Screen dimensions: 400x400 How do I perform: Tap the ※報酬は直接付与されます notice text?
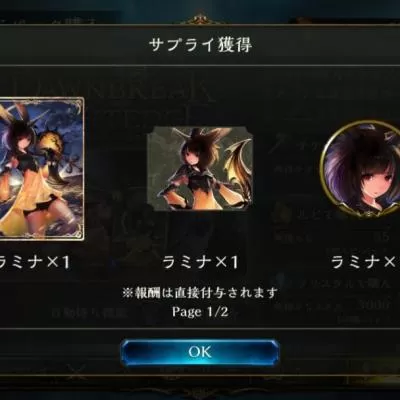coord(200,293)
